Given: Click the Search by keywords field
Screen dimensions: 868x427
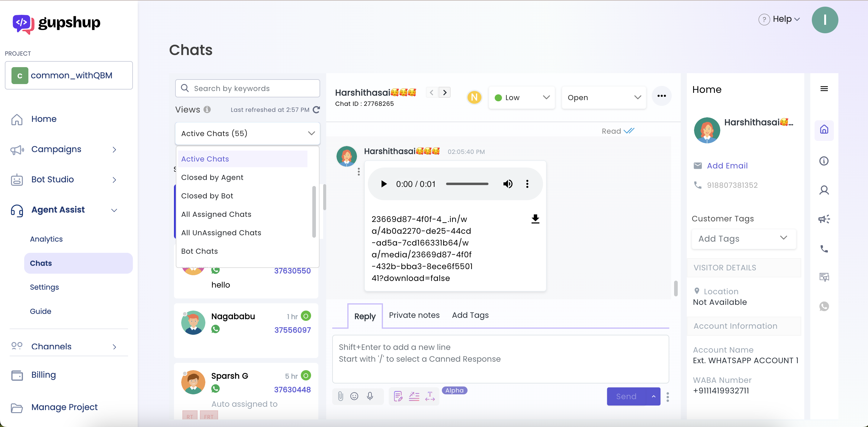Looking at the screenshot, I should 247,88.
